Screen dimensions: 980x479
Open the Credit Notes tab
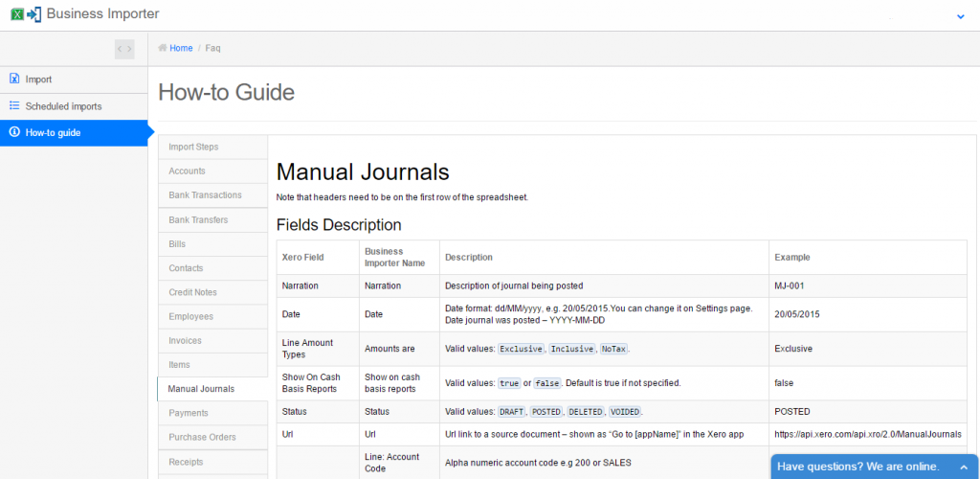(212, 292)
